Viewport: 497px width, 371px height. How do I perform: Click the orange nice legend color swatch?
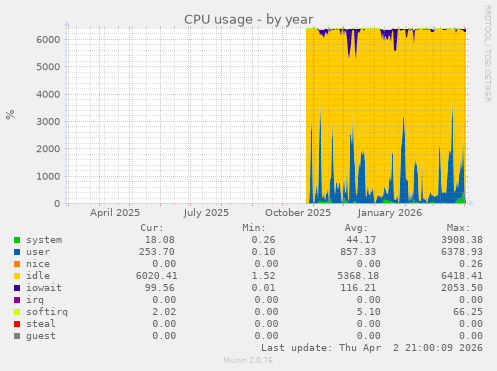[17, 264]
